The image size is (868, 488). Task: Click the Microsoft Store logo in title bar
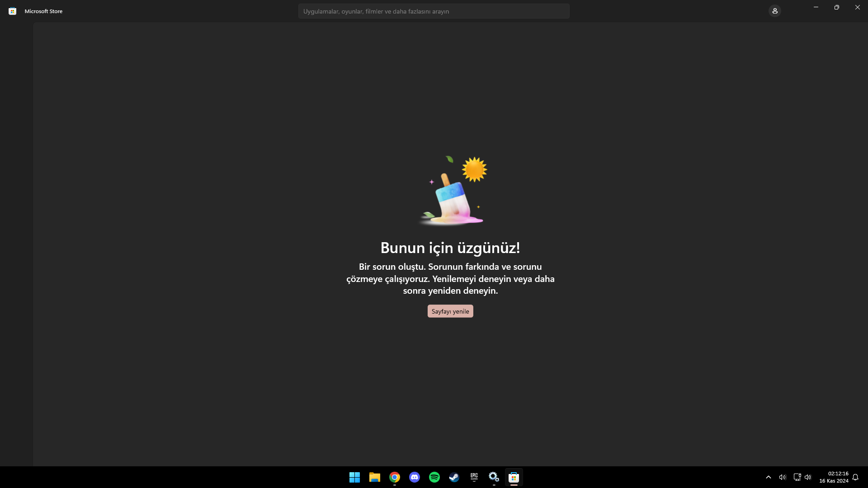click(x=12, y=11)
